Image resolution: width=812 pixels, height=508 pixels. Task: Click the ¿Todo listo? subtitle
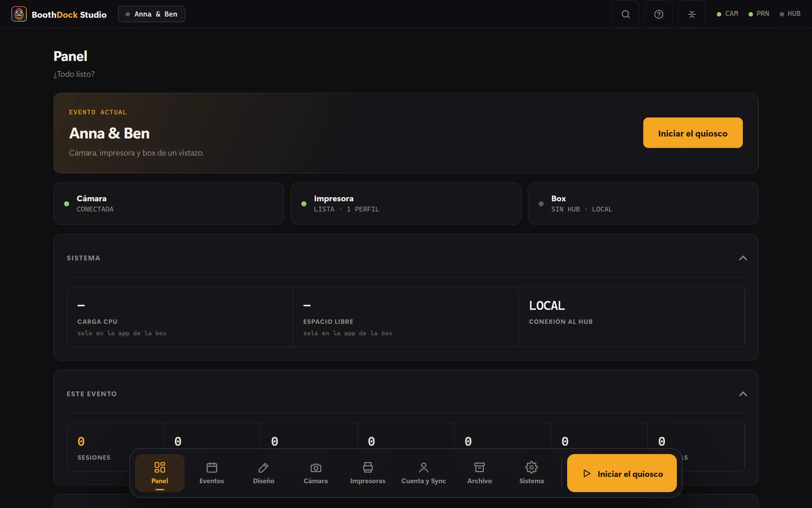pyautogui.click(x=74, y=74)
